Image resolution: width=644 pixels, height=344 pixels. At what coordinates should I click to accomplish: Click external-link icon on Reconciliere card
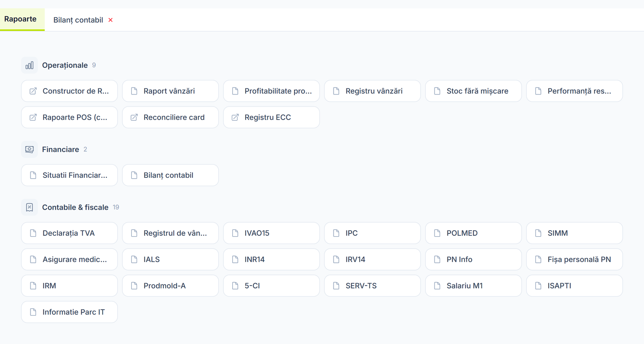pos(134,117)
